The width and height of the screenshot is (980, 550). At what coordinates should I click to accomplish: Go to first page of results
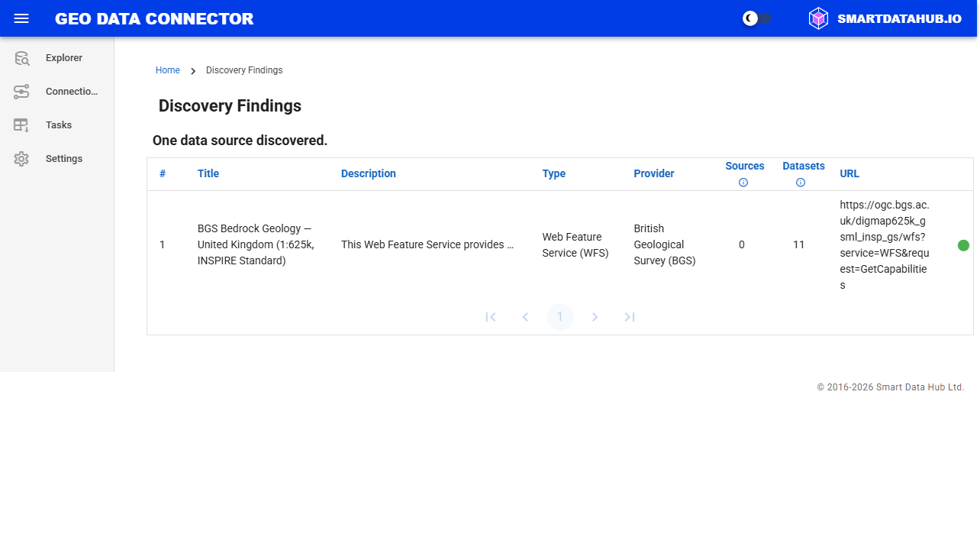491,317
